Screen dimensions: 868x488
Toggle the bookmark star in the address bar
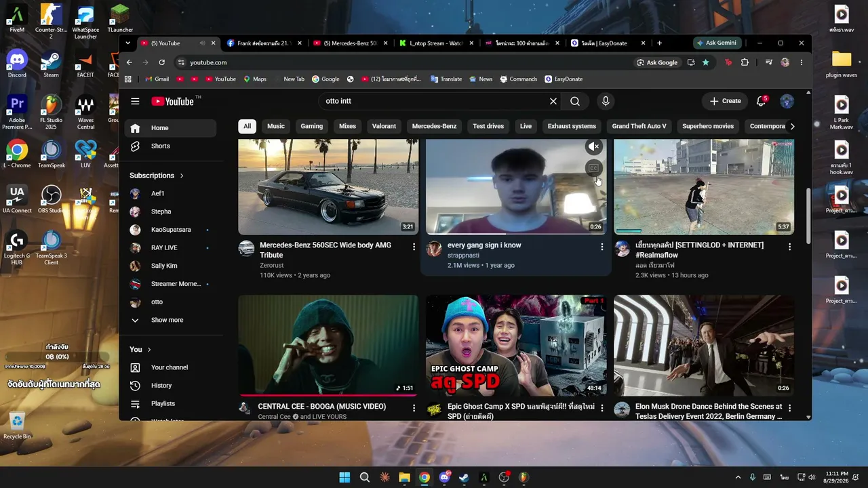pos(706,62)
